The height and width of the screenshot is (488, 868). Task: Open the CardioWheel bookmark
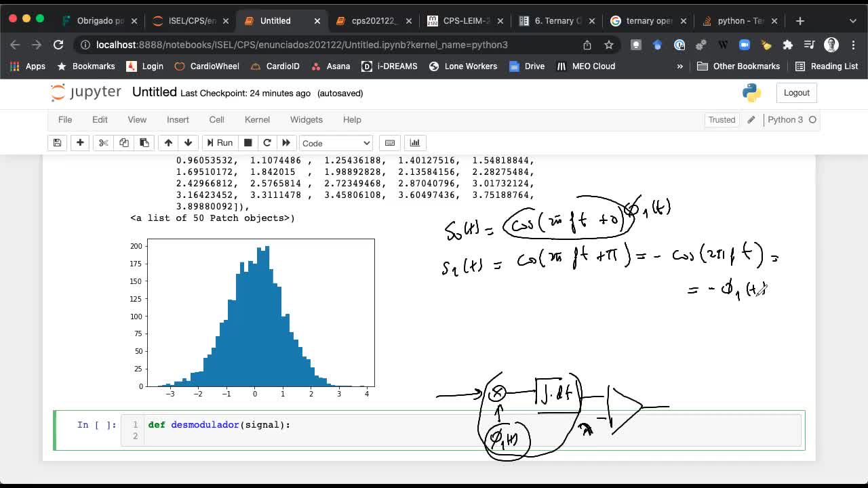pos(207,66)
